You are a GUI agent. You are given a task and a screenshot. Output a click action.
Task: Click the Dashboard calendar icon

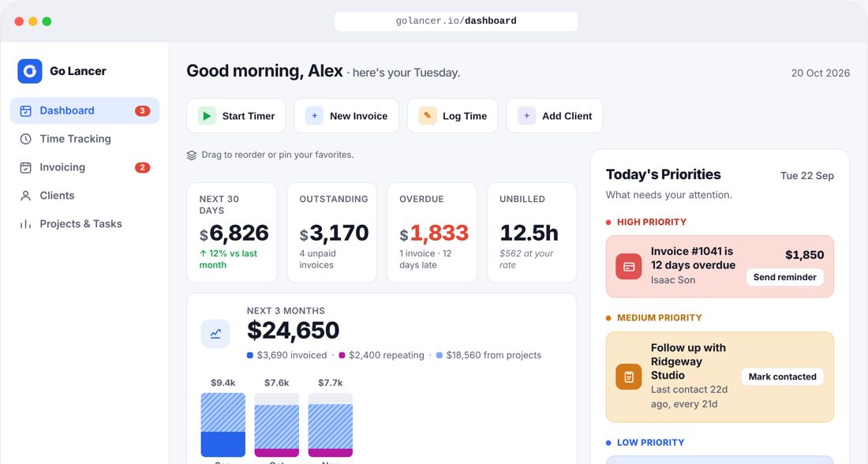point(25,110)
